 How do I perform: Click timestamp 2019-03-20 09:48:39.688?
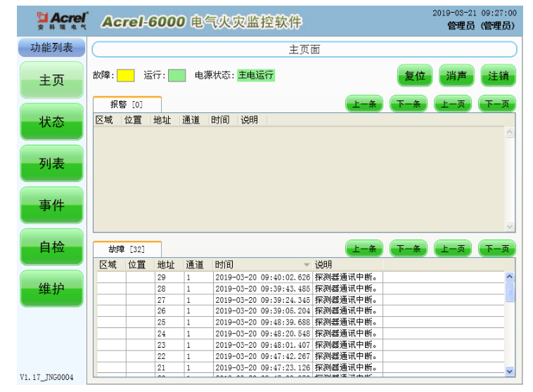point(263,322)
